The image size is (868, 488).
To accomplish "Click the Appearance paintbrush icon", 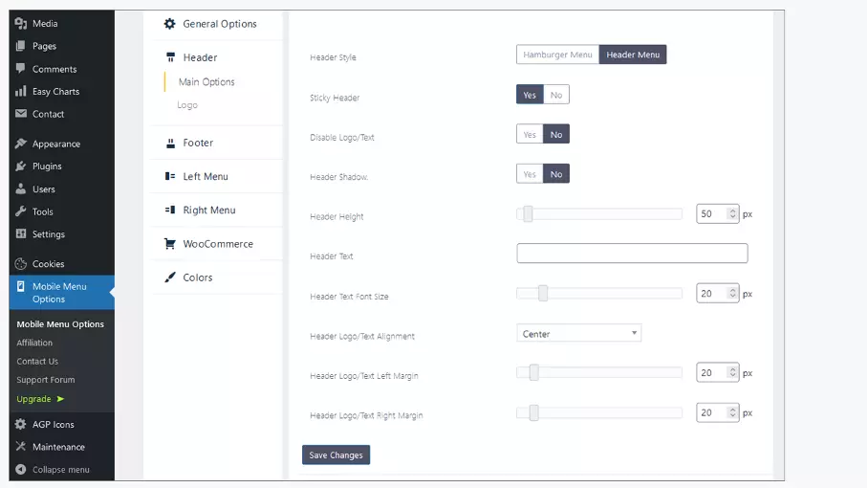I will pos(21,144).
